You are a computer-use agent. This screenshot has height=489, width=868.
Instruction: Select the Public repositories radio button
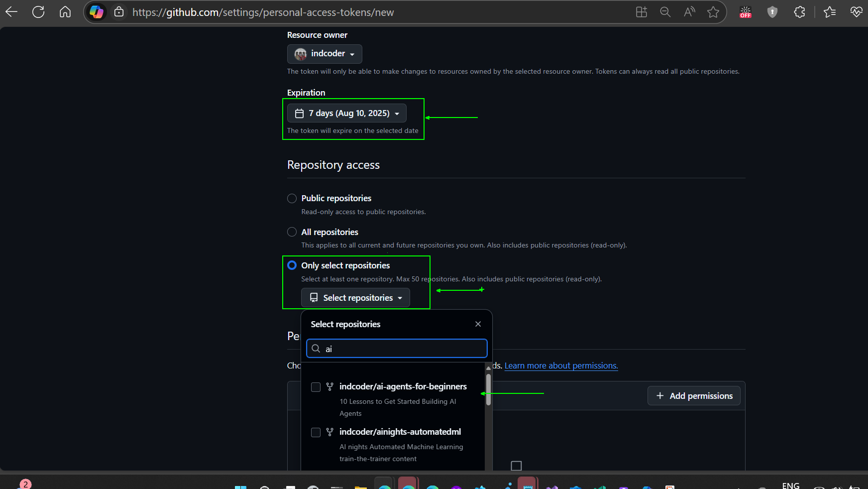pos(292,198)
